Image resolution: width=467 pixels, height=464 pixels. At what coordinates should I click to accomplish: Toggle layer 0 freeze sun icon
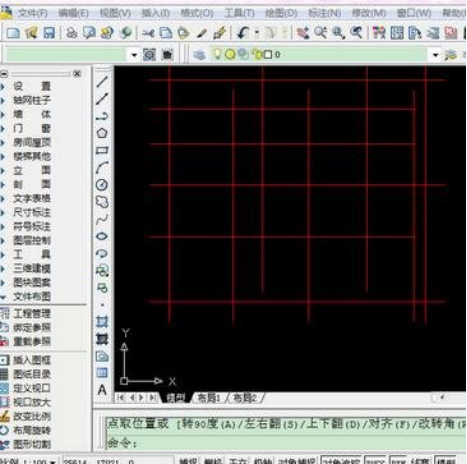click(x=230, y=54)
